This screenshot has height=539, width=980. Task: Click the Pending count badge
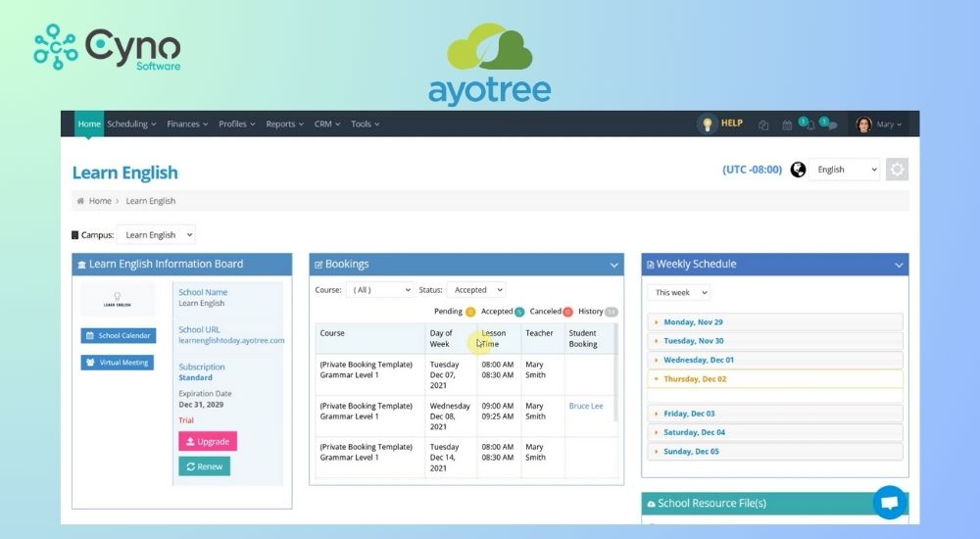coord(470,312)
